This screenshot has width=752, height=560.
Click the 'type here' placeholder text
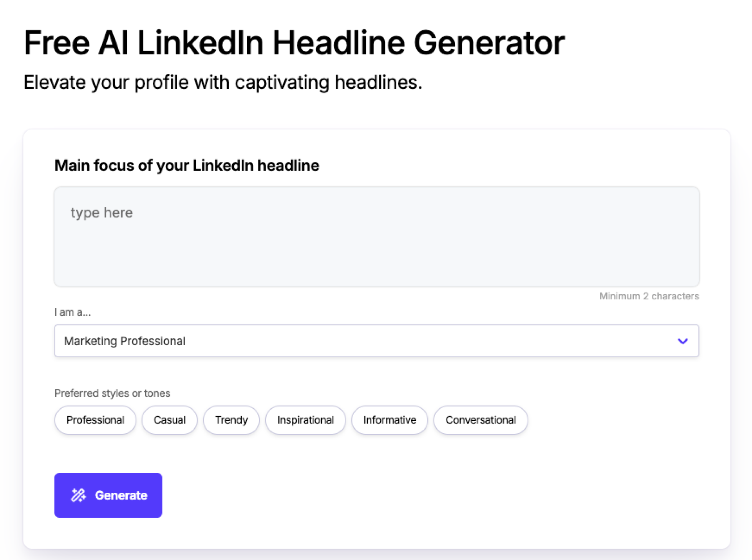(x=102, y=212)
